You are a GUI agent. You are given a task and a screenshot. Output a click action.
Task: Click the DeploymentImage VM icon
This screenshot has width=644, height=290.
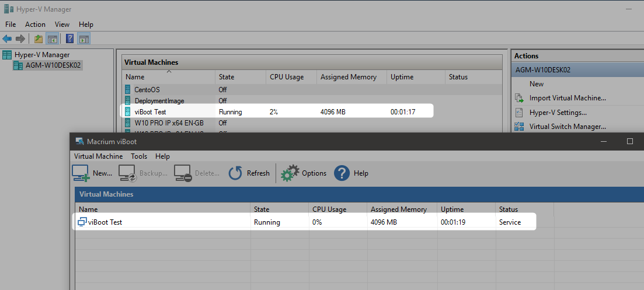point(128,100)
